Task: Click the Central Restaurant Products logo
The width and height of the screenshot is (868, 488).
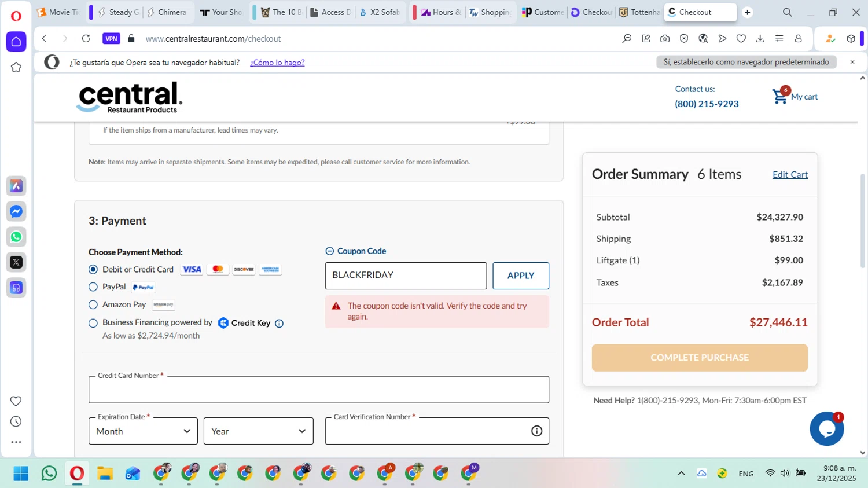Action: coord(129,97)
